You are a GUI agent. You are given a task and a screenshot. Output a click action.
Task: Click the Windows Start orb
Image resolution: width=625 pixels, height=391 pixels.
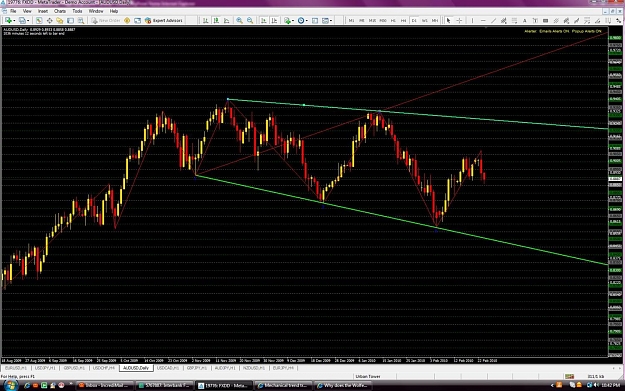pos(10,385)
